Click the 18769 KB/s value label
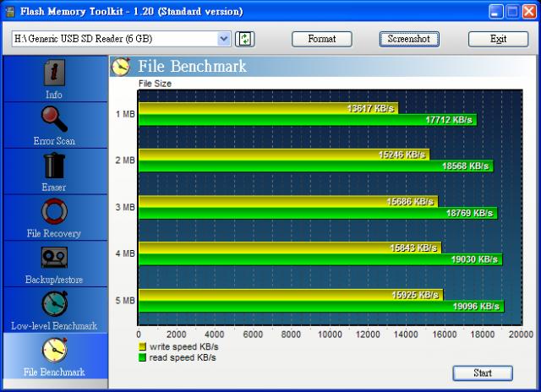The image size is (541, 392). (470, 213)
